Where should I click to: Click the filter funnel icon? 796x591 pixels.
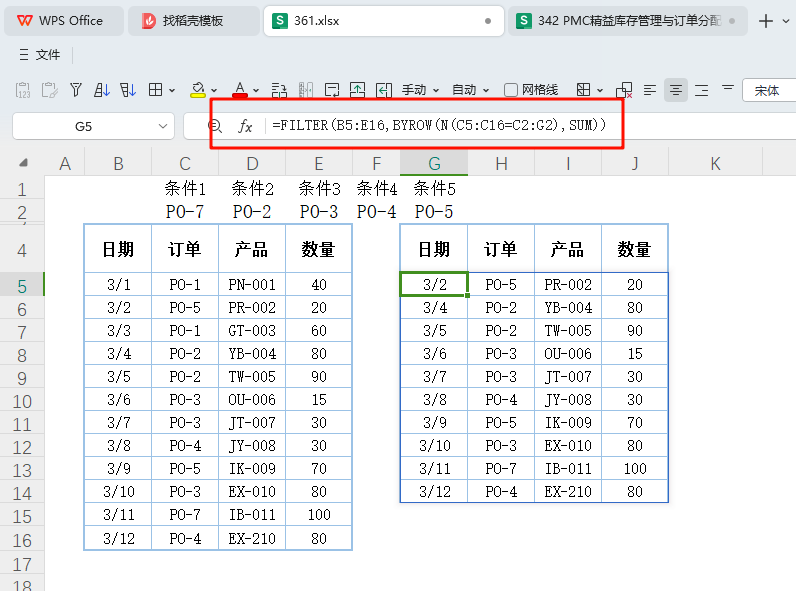click(76, 90)
